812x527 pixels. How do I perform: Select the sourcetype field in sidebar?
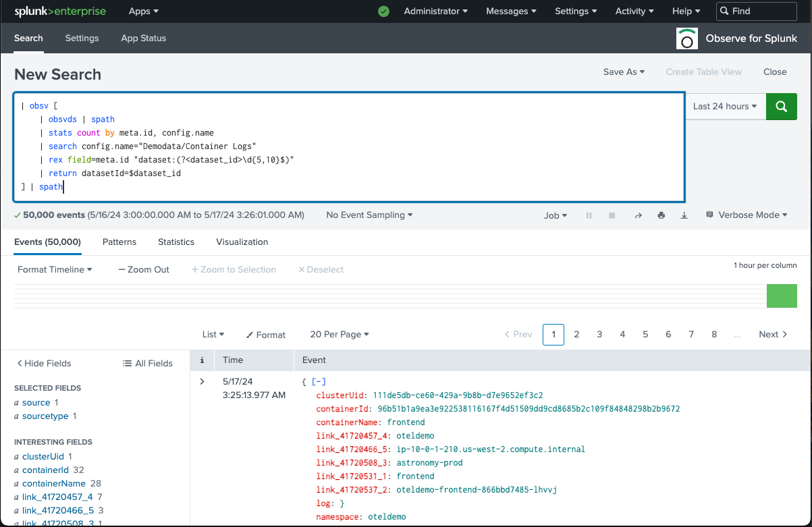point(45,416)
